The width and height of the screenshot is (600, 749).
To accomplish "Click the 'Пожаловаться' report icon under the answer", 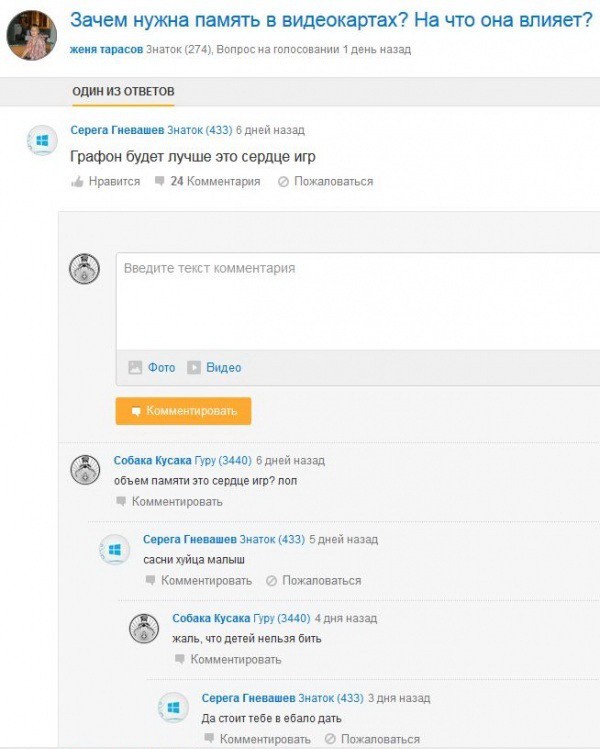I will click(x=283, y=182).
